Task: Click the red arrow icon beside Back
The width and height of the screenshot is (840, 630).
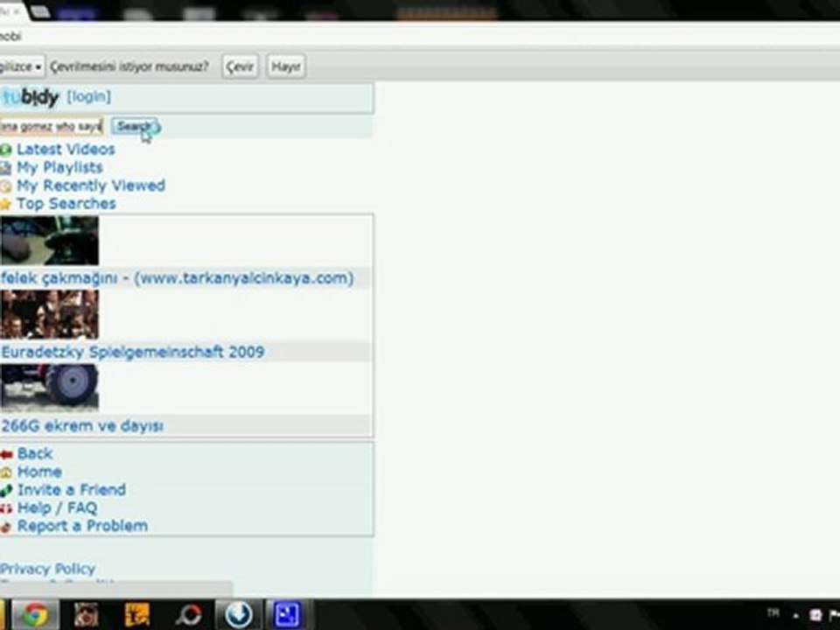Action: [x=6, y=455]
